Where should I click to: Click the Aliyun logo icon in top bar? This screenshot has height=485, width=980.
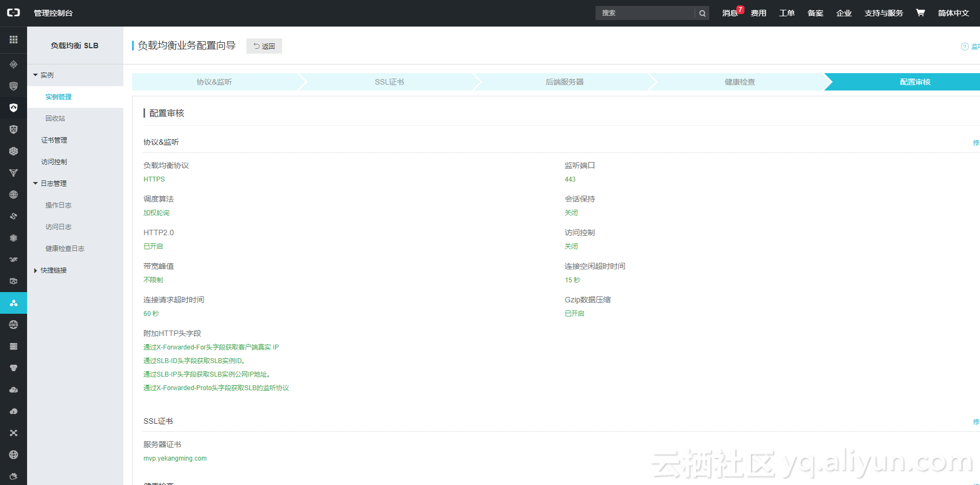coord(14,12)
